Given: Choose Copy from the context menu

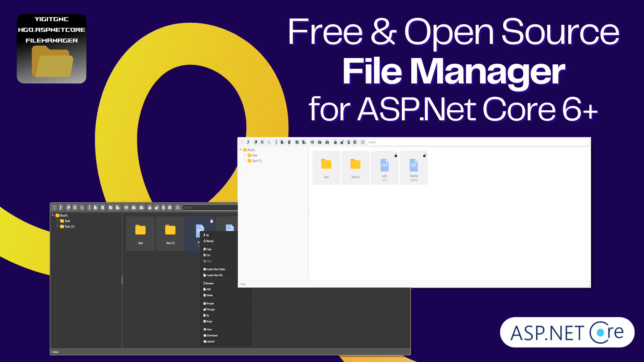Looking at the screenshot, I should (207, 249).
